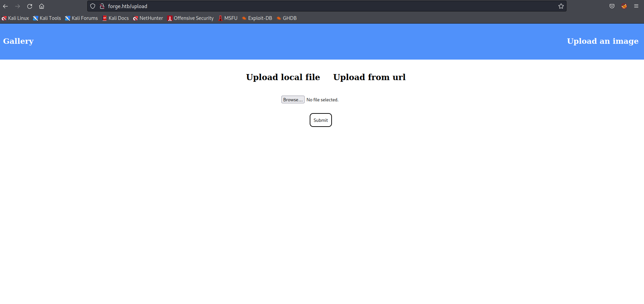
Task: Switch to Upload local file tab
Action: click(x=283, y=77)
